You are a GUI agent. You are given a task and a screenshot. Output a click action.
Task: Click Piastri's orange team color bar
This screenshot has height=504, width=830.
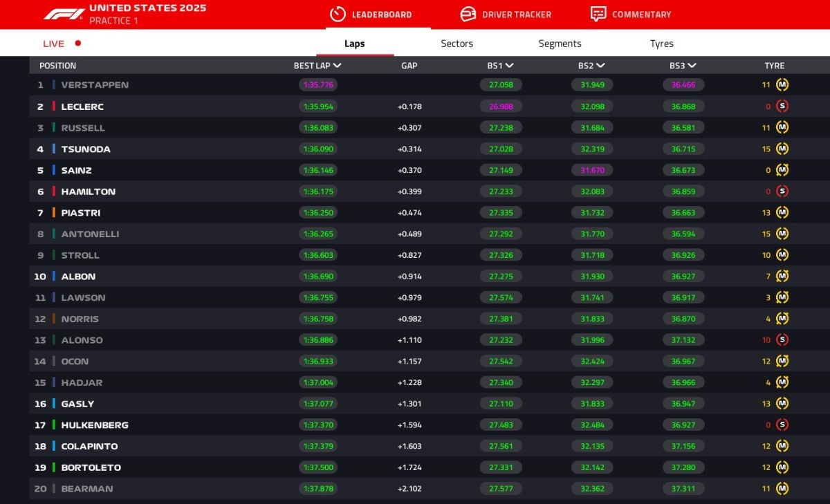54,213
